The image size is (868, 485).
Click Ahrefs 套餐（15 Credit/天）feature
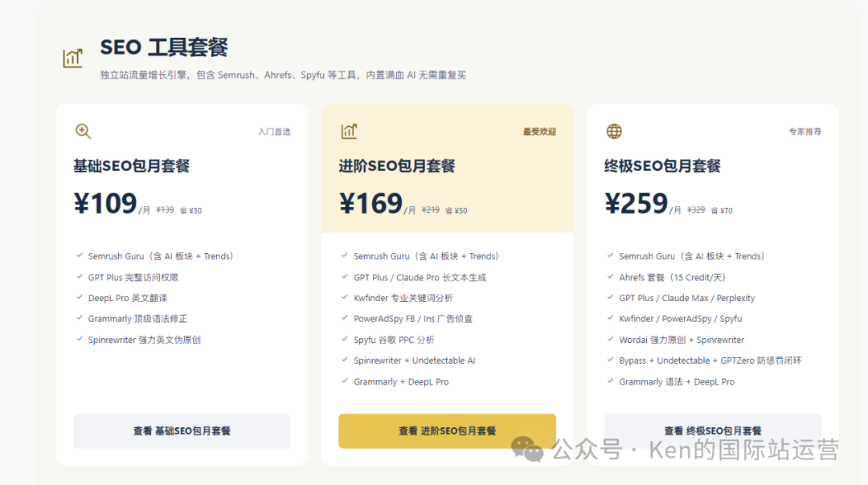click(672, 277)
